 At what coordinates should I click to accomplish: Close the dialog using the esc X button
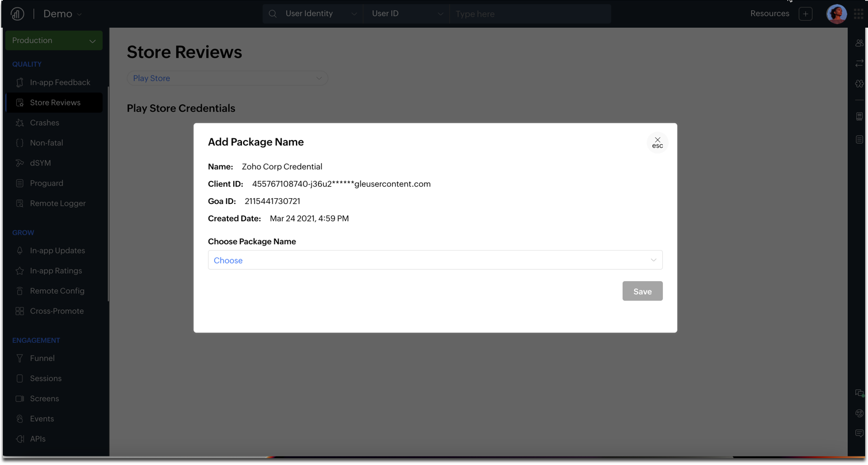tap(657, 142)
